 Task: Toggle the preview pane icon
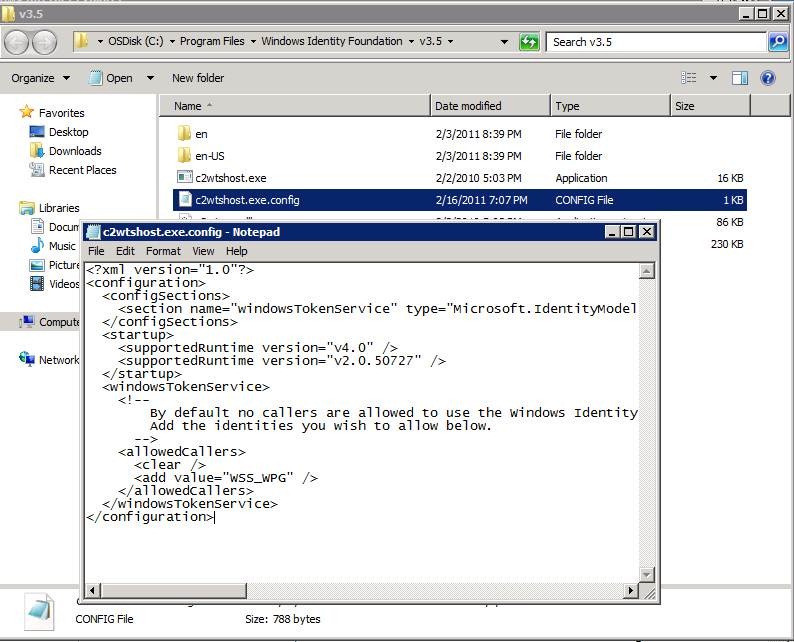(740, 78)
